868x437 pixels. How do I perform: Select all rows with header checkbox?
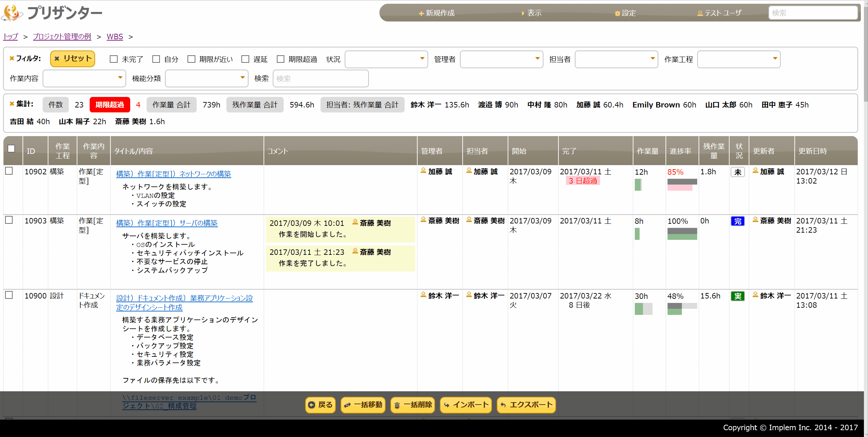tap(11, 148)
